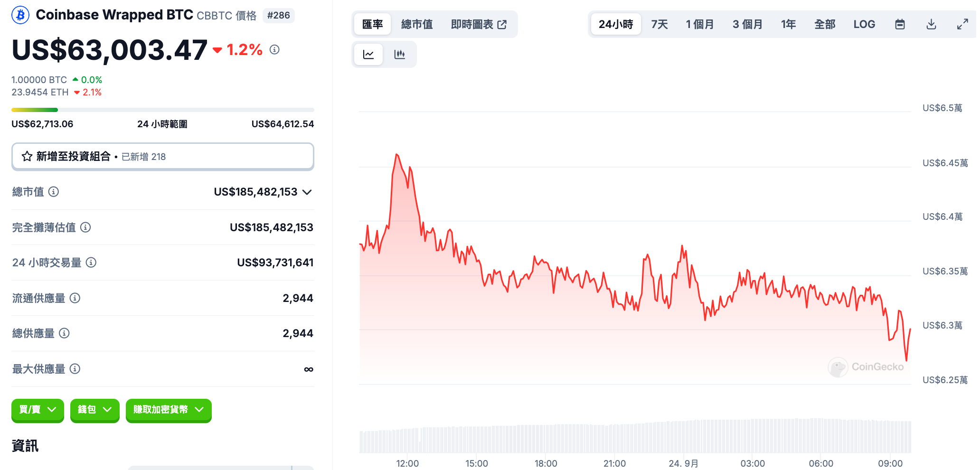Show info for 總市值
This screenshot has height=470, width=980.
[54, 192]
